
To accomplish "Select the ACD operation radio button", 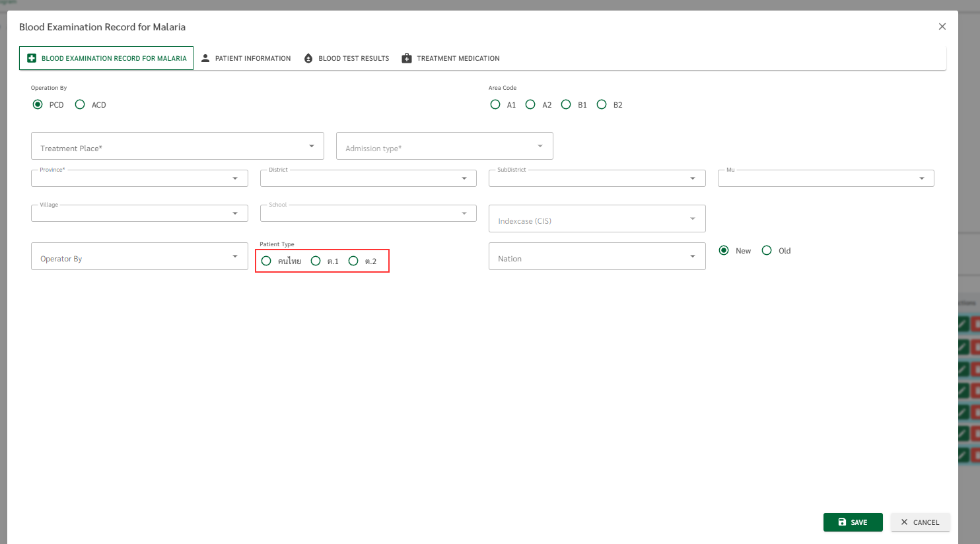I will (x=80, y=104).
